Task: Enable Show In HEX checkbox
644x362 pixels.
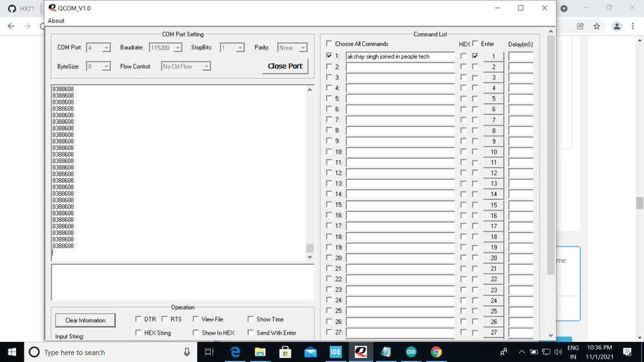Action: (195, 332)
